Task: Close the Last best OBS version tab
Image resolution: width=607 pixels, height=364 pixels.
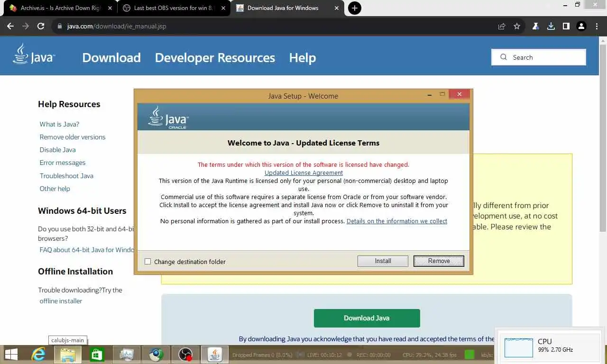Action: (x=223, y=8)
